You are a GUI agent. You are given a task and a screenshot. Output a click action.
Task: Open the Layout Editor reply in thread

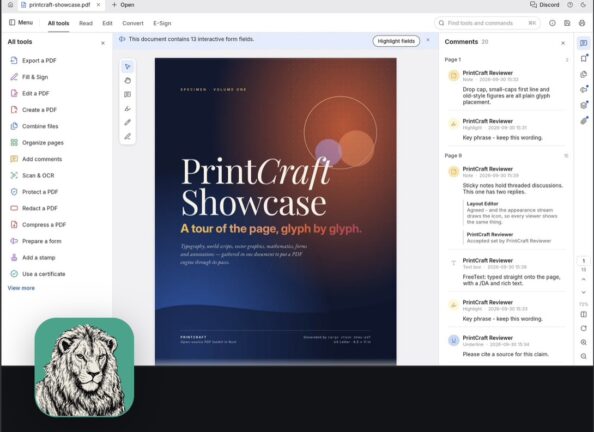[x=512, y=213]
